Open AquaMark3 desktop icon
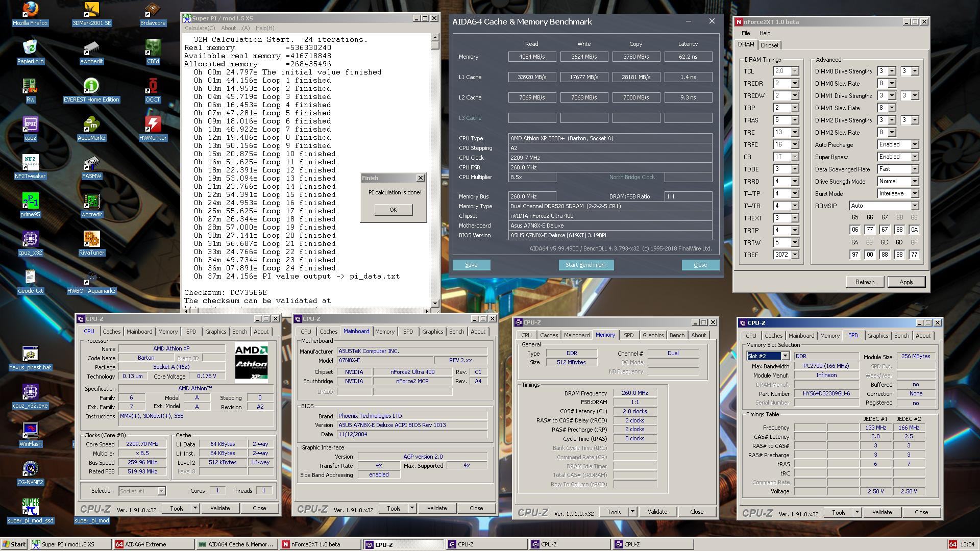This screenshot has height=551, width=980. coord(91,129)
